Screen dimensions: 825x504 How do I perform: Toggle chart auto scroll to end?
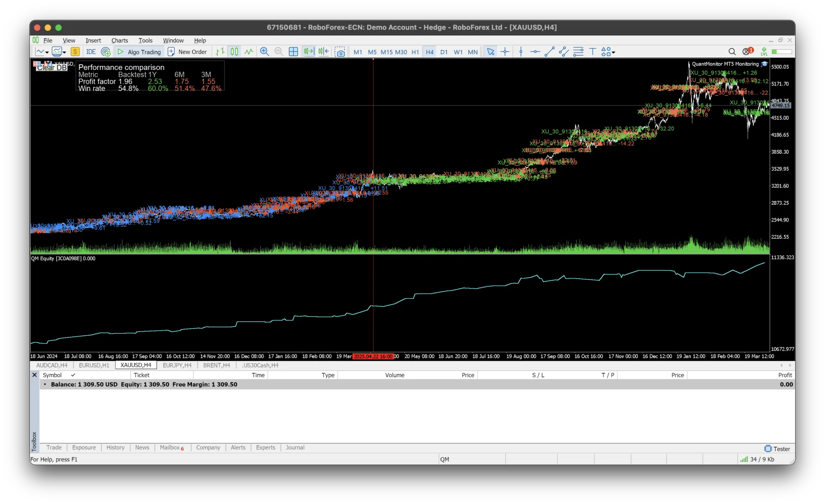pos(309,52)
